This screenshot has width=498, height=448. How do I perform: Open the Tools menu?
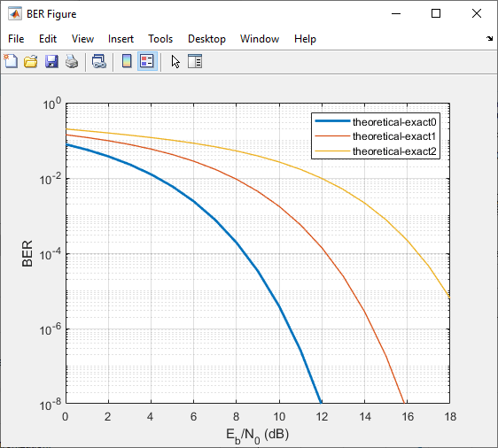click(160, 39)
